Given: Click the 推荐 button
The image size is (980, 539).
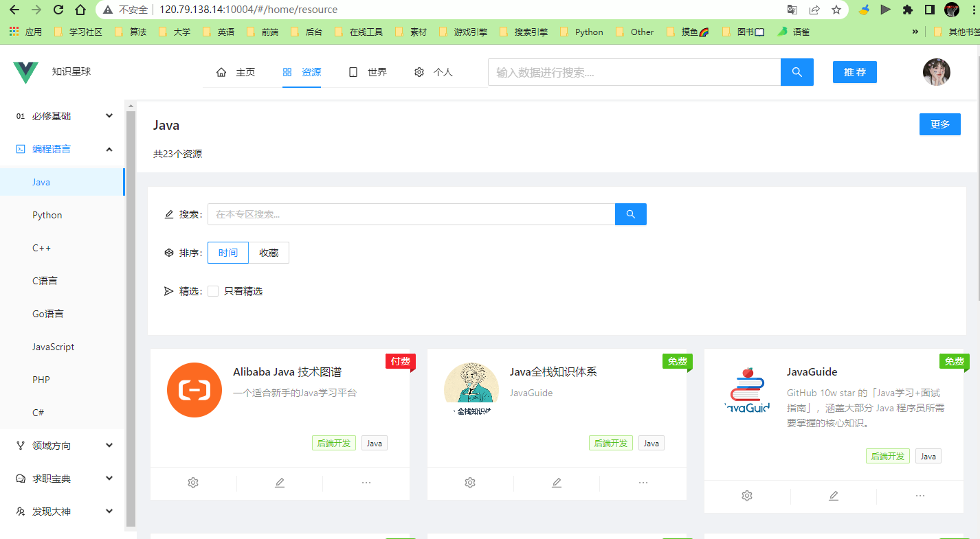Looking at the screenshot, I should click(855, 72).
